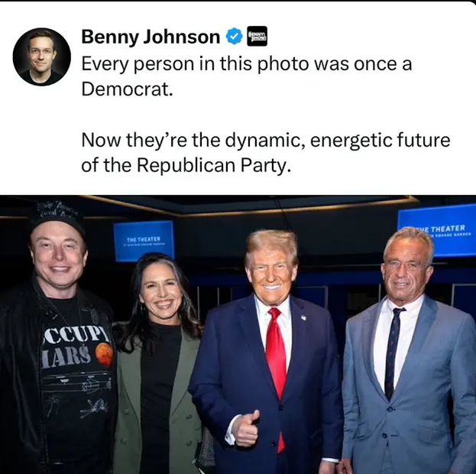Click the thumbs-up hand gesture

point(247,429)
